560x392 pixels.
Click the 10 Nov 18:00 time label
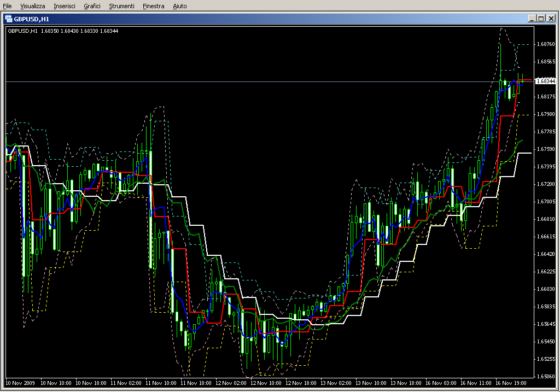tap(91, 383)
